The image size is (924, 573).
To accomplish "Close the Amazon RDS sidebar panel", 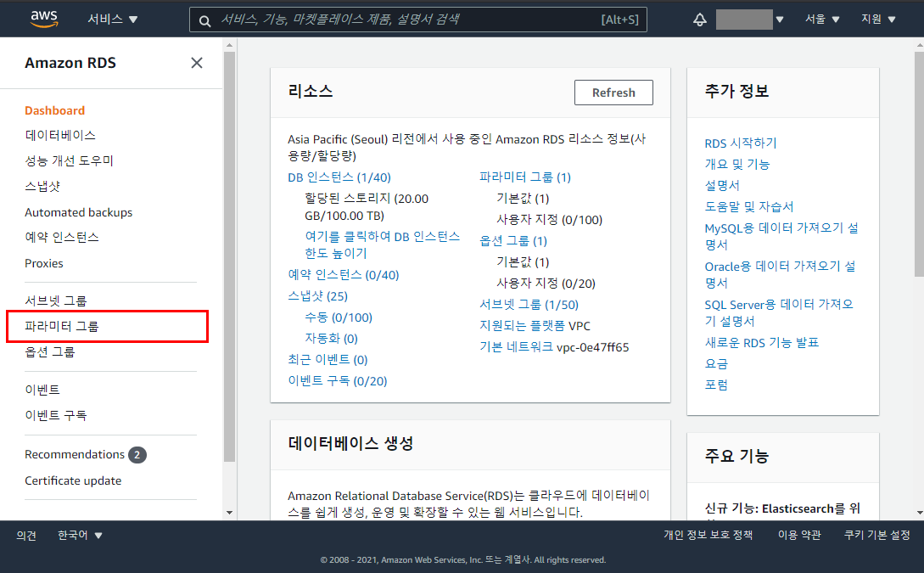I will click(197, 63).
